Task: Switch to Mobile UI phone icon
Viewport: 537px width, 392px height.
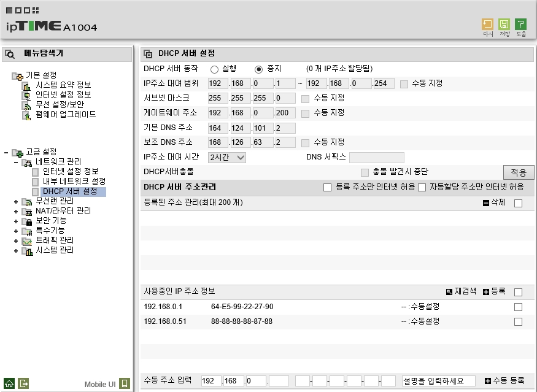Action: point(125,383)
